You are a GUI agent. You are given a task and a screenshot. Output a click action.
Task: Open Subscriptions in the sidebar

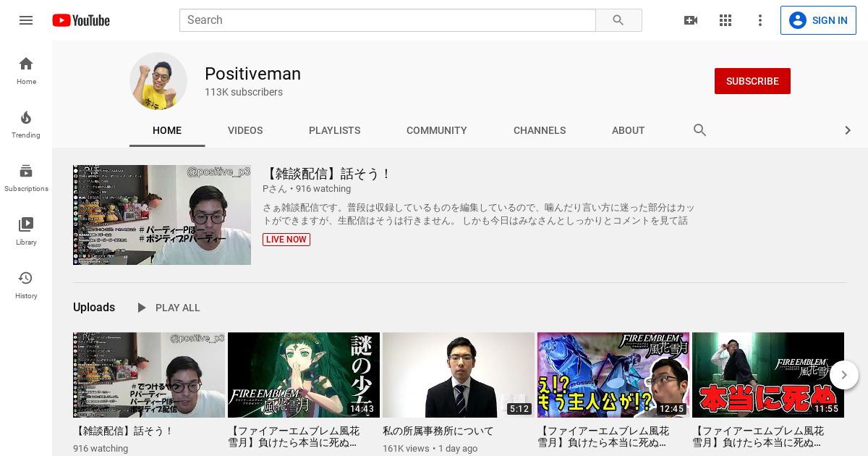(26, 177)
